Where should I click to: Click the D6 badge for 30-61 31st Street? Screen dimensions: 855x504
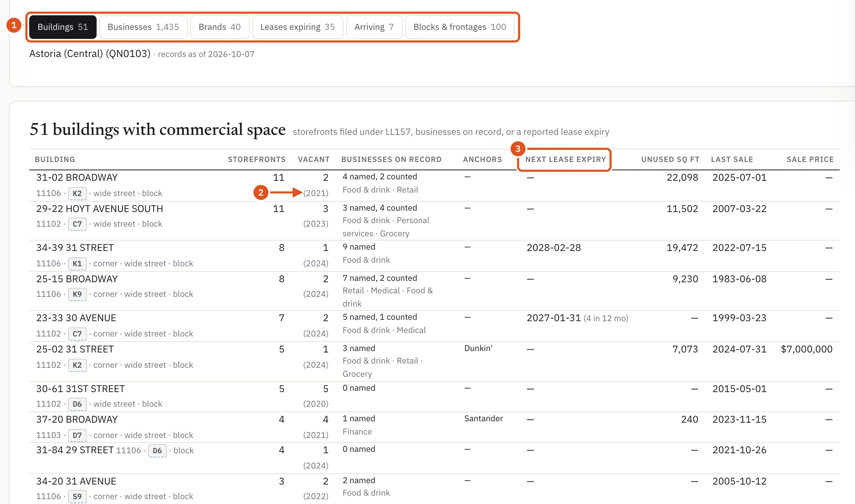[77, 404]
